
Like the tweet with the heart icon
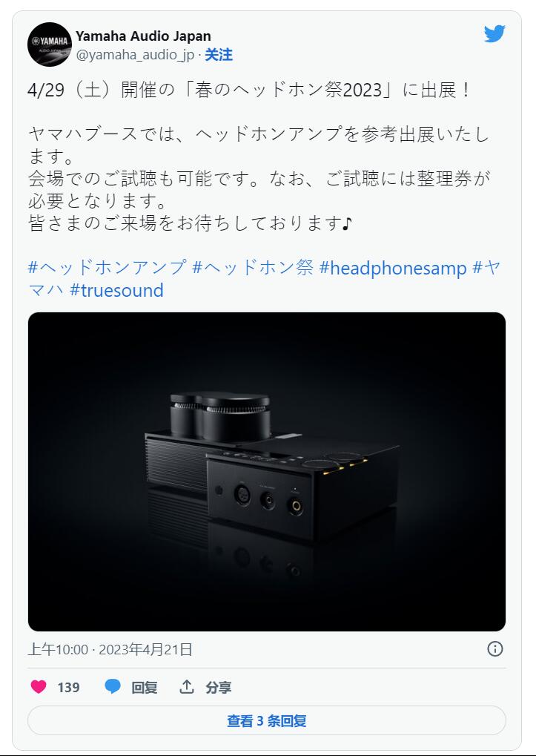pos(39,686)
